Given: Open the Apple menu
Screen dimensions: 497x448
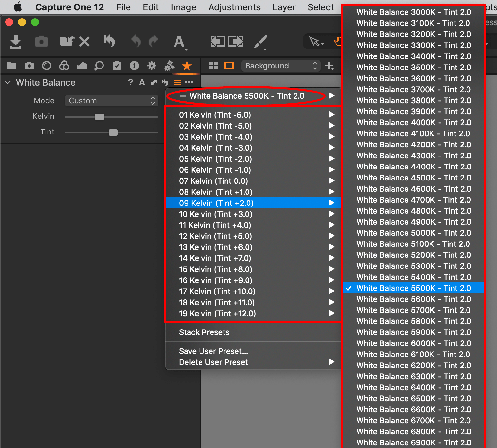Looking at the screenshot, I should coord(18,7).
